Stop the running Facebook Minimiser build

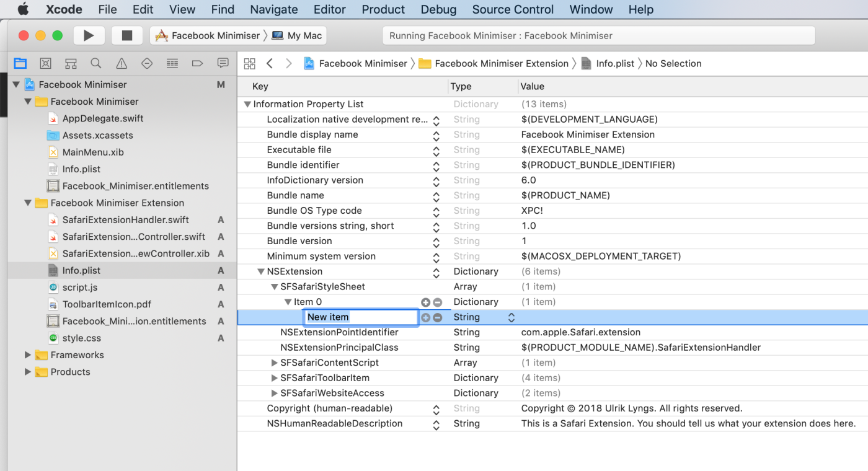click(127, 35)
